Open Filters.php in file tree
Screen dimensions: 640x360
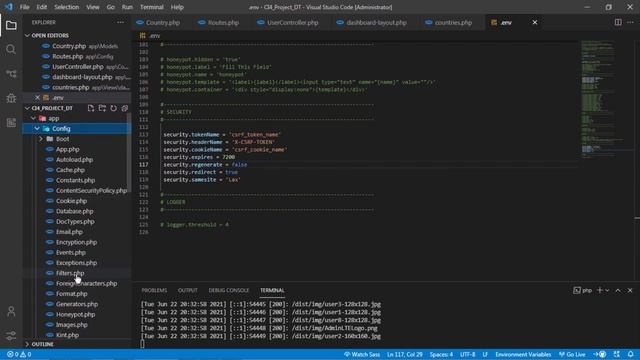coord(70,273)
